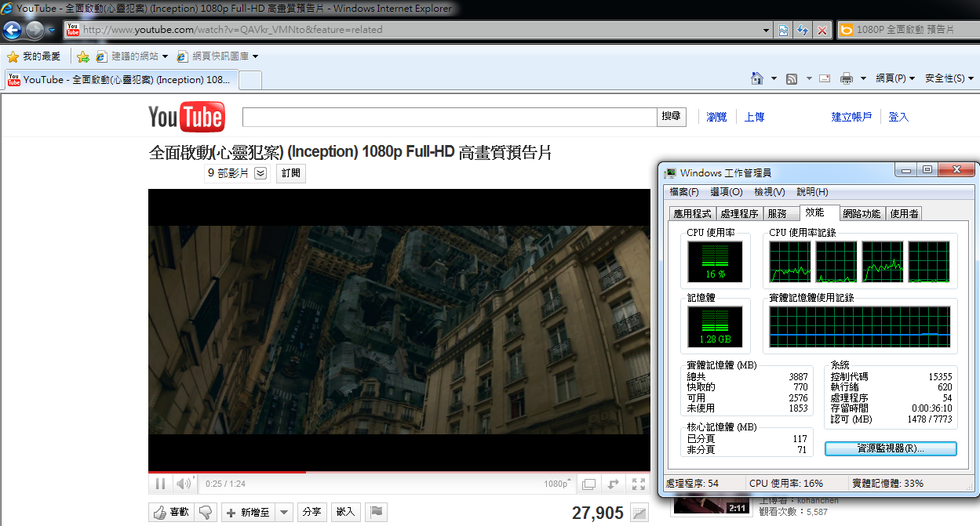
Task: Expand the Home button dropdown arrow
Action: pos(774,78)
